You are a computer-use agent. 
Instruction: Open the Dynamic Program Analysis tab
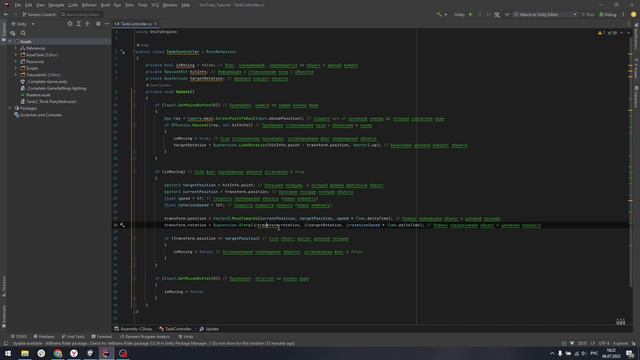click(x=145, y=337)
